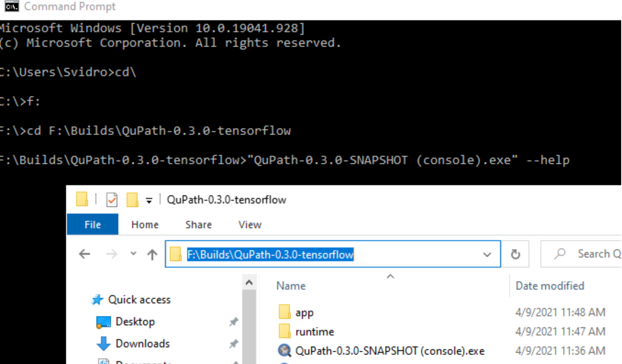Select Downloads in the navigation pane
The image size is (622, 364).
142,343
